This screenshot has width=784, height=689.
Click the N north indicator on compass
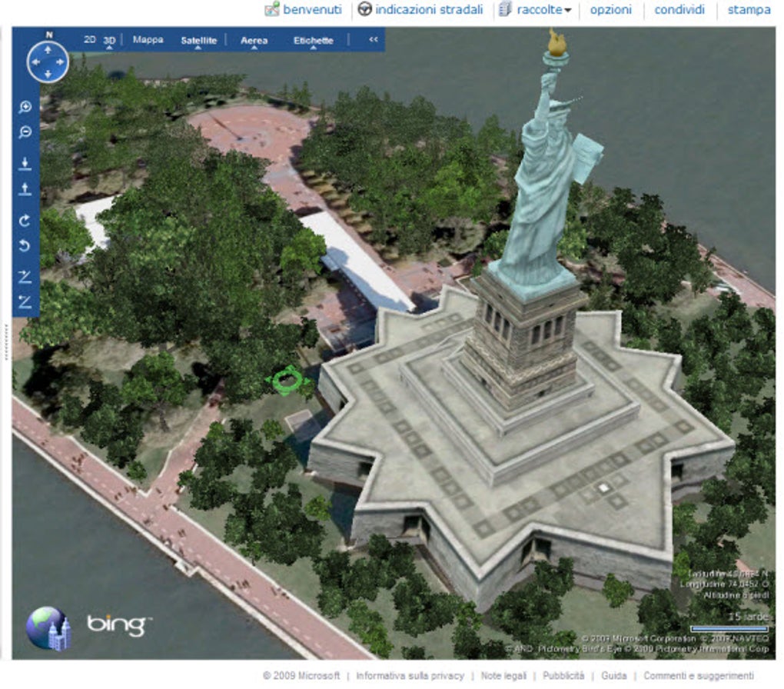click(49, 35)
